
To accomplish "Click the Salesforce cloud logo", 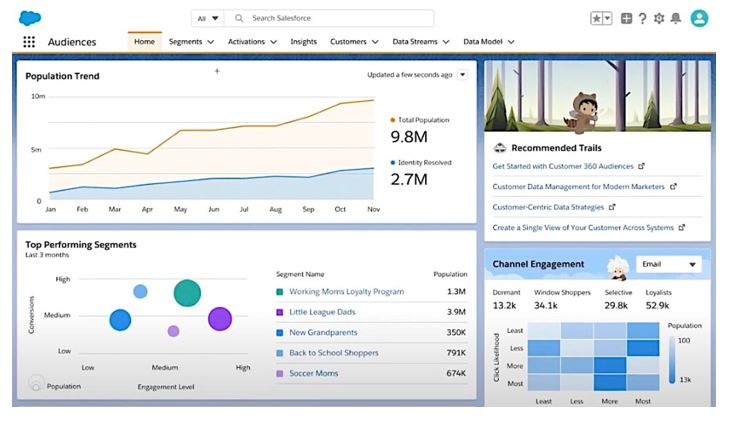I will pyautogui.click(x=30, y=18).
